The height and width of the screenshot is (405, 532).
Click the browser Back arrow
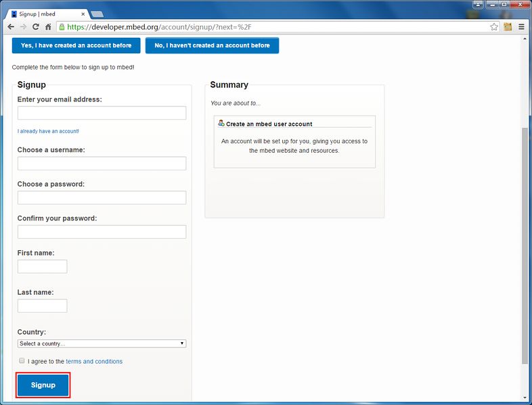pos(11,27)
